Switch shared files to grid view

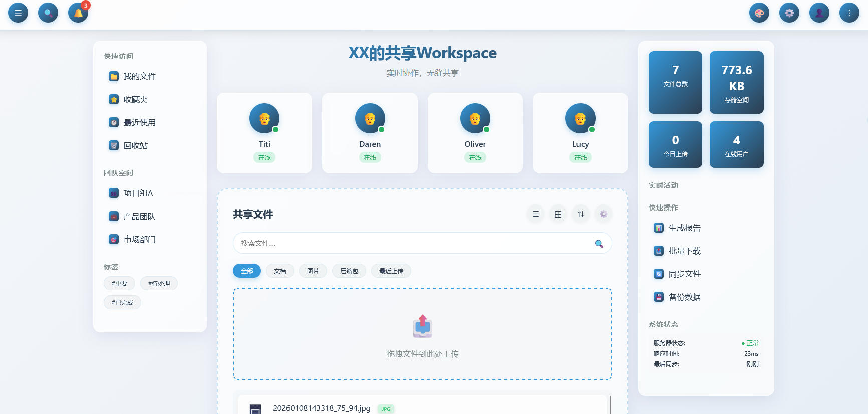tap(558, 214)
